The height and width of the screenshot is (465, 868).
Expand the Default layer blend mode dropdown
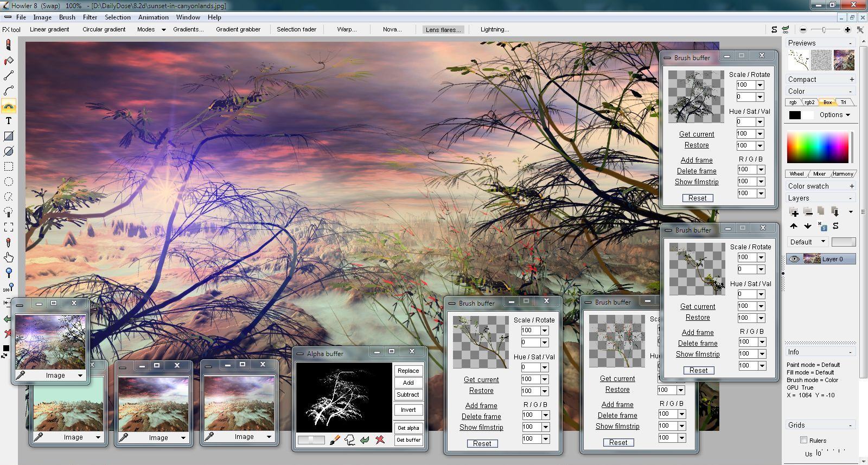[x=807, y=242]
